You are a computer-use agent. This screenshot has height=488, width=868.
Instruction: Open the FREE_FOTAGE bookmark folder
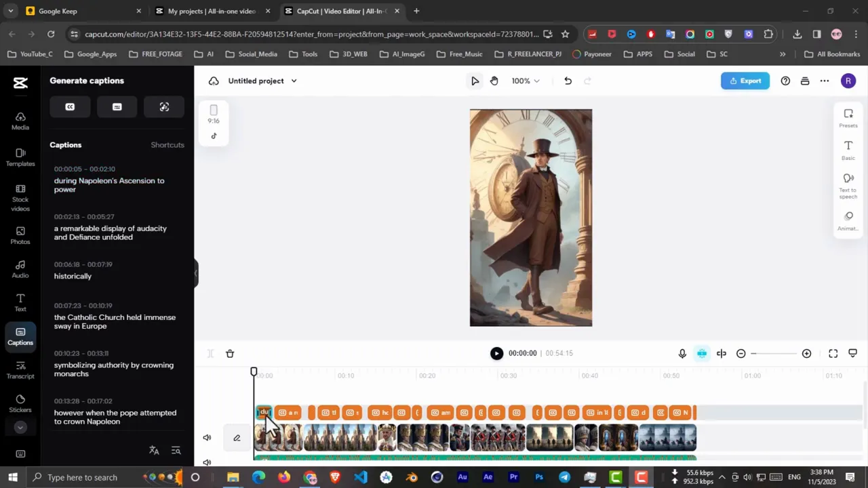point(155,54)
